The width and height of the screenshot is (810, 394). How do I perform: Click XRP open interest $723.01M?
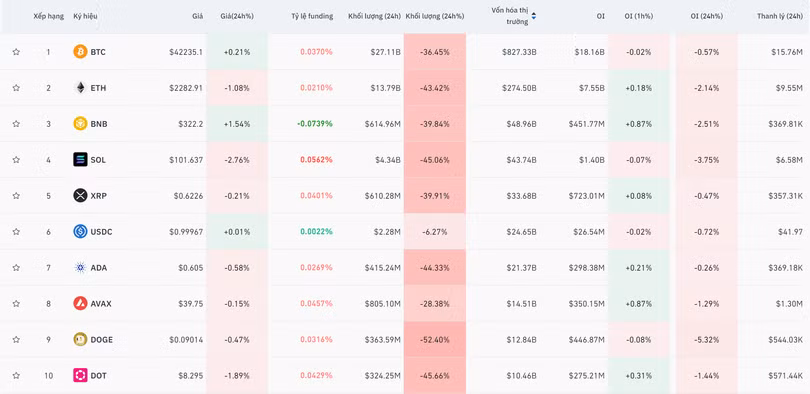click(x=587, y=196)
